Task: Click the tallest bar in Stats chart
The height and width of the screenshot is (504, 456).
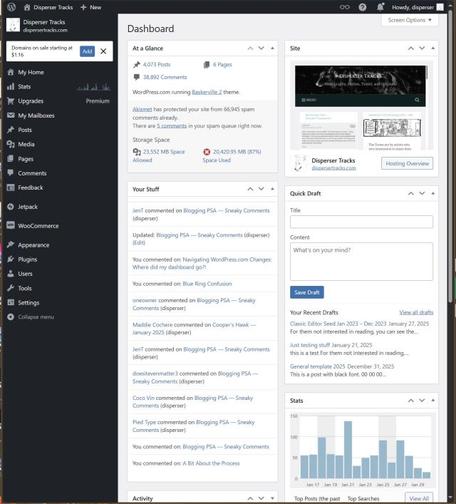Action: [348, 450]
